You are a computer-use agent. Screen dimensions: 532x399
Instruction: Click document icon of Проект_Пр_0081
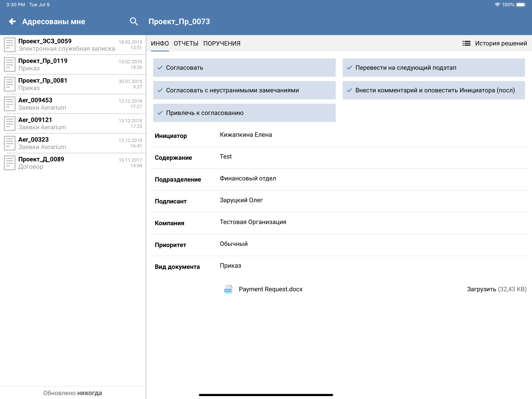click(10, 84)
